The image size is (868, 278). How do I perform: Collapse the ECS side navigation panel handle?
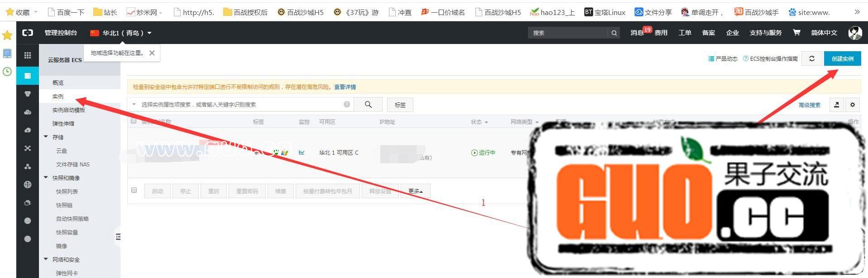[x=118, y=237]
